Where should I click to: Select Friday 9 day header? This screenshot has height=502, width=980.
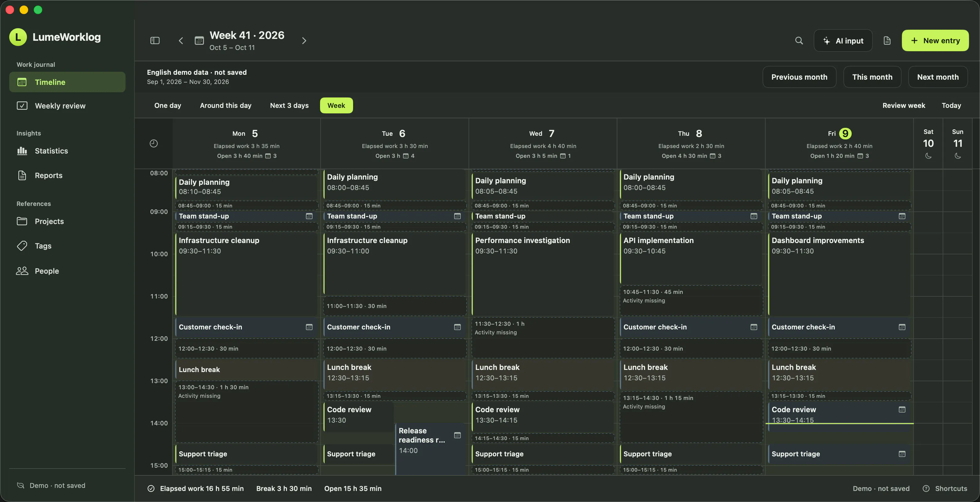click(839, 144)
